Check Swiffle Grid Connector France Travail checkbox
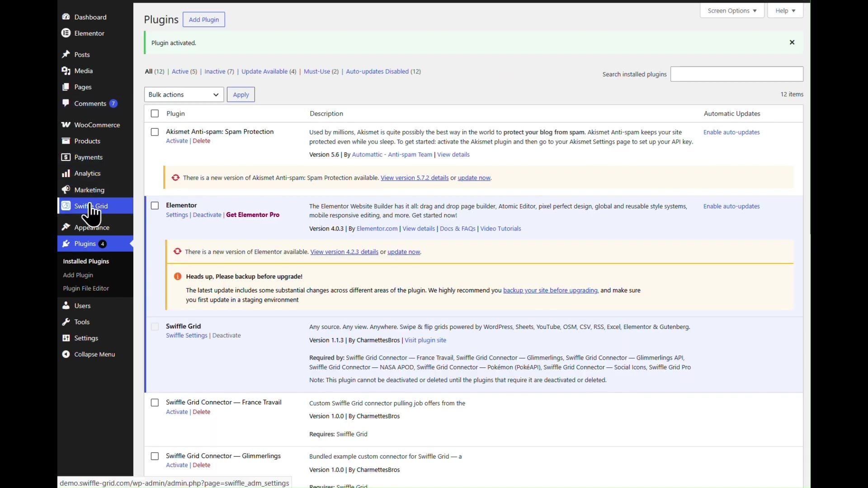This screenshot has height=488, width=868. tap(155, 403)
